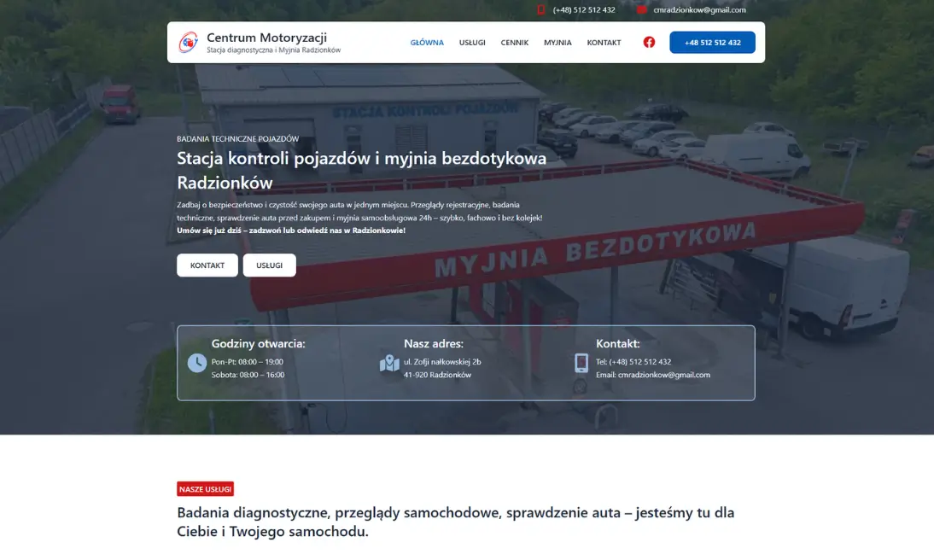Click 'Stacja diagnostyczna i Myjnia Radzionków' tagline

[273, 50]
